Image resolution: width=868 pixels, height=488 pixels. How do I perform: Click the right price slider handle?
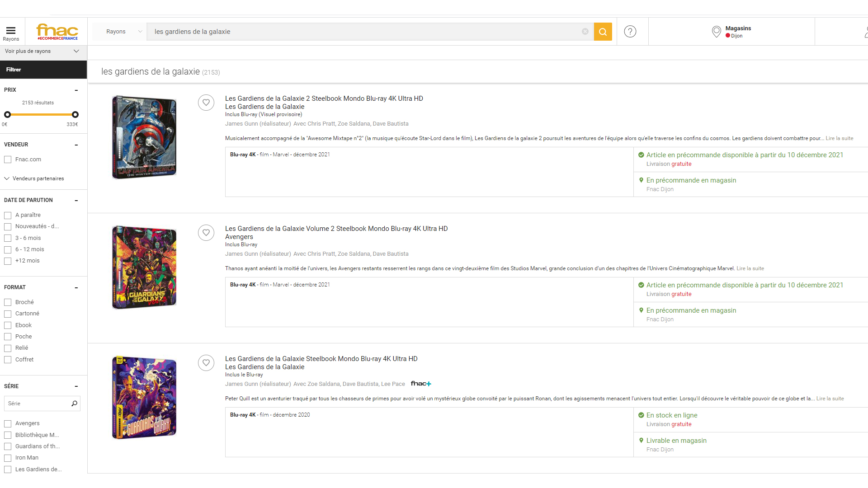pyautogui.click(x=75, y=115)
